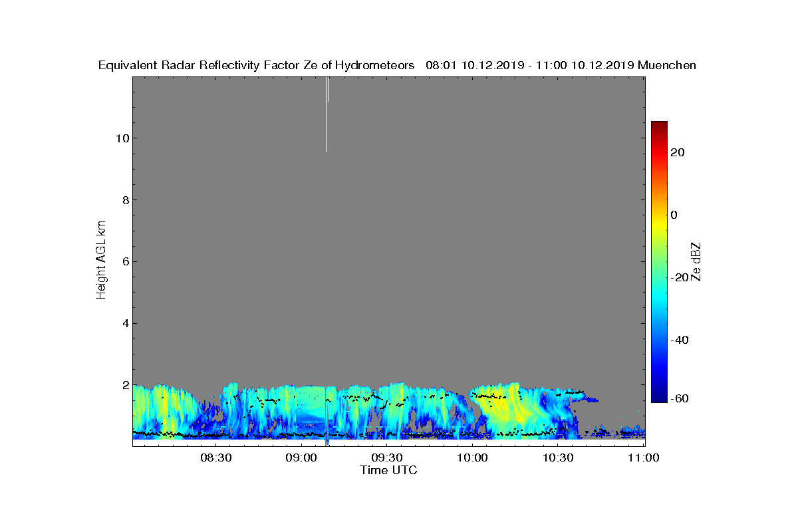This screenshot has height=532, width=798.
Task: Click the colorbar value -20
Action: pyautogui.click(x=678, y=277)
